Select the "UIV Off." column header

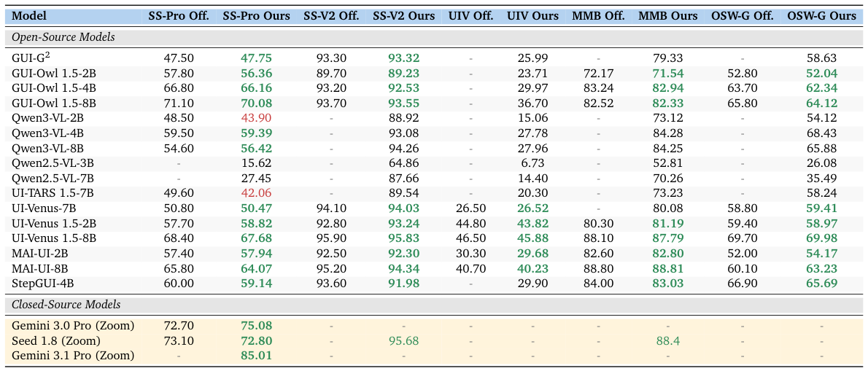point(470,16)
